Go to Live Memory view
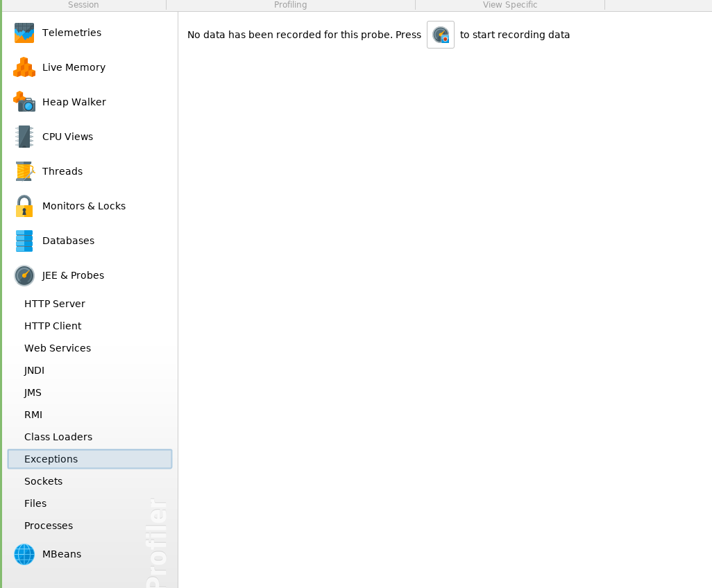 pos(74,67)
